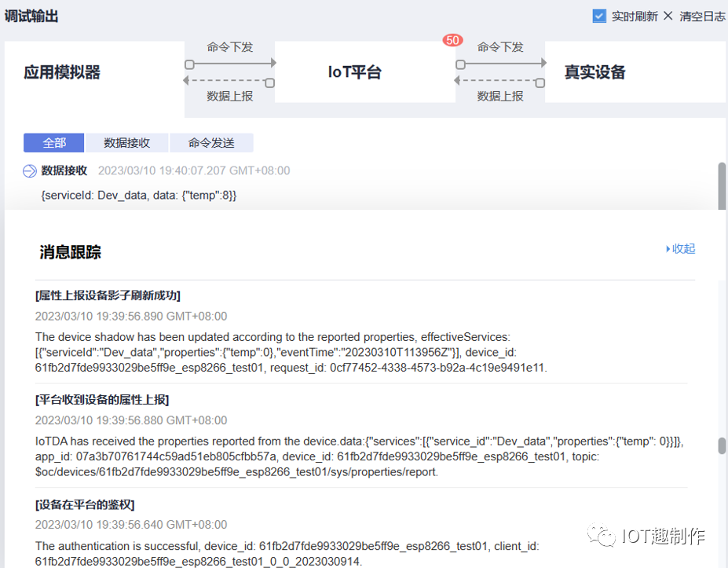
Task: Switch to the 命令发送 tab
Action: (211, 143)
